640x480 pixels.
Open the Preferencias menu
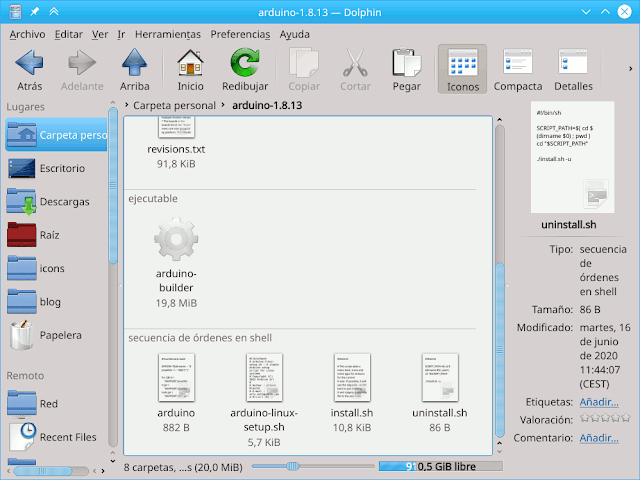point(240,34)
